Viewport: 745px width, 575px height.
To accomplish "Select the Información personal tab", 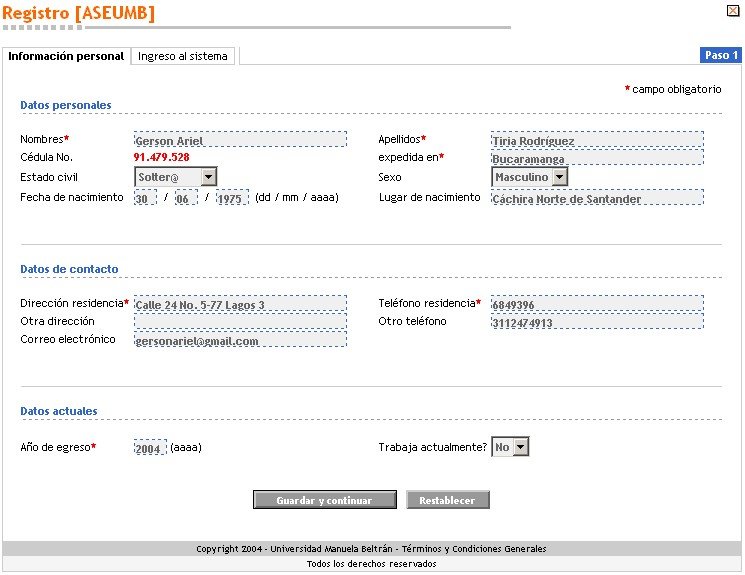I will click(66, 56).
